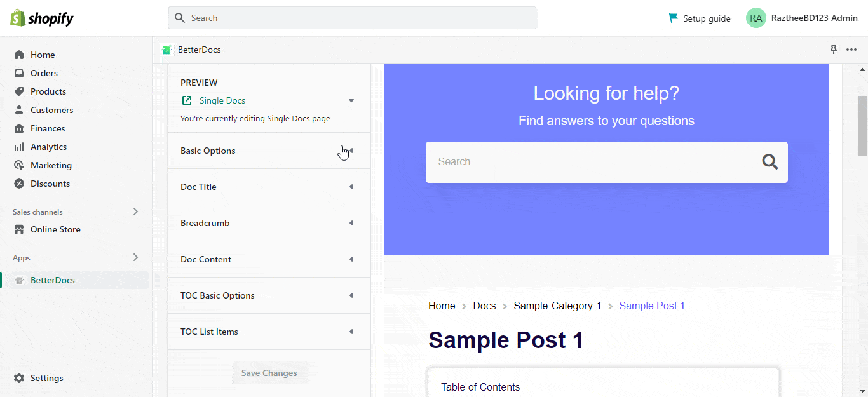Viewport: 868px width, 397px height.
Task: Open the Single Docs preview dropdown arrow
Action: pyautogui.click(x=351, y=100)
